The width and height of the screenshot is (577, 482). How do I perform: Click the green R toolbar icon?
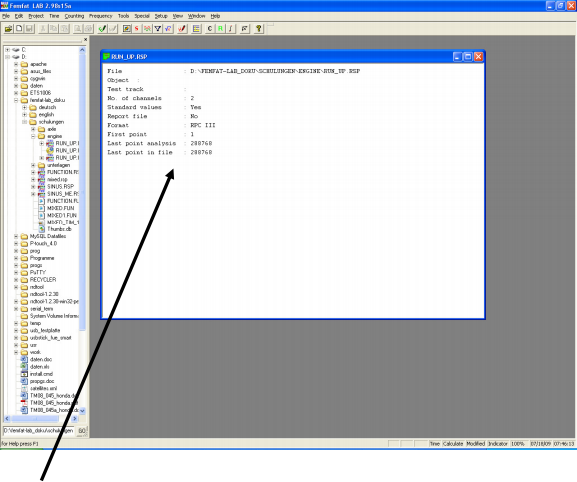tap(220, 28)
